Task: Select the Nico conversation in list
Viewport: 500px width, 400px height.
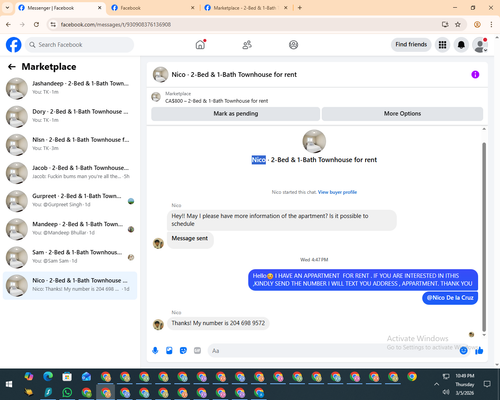Action: pos(70,285)
